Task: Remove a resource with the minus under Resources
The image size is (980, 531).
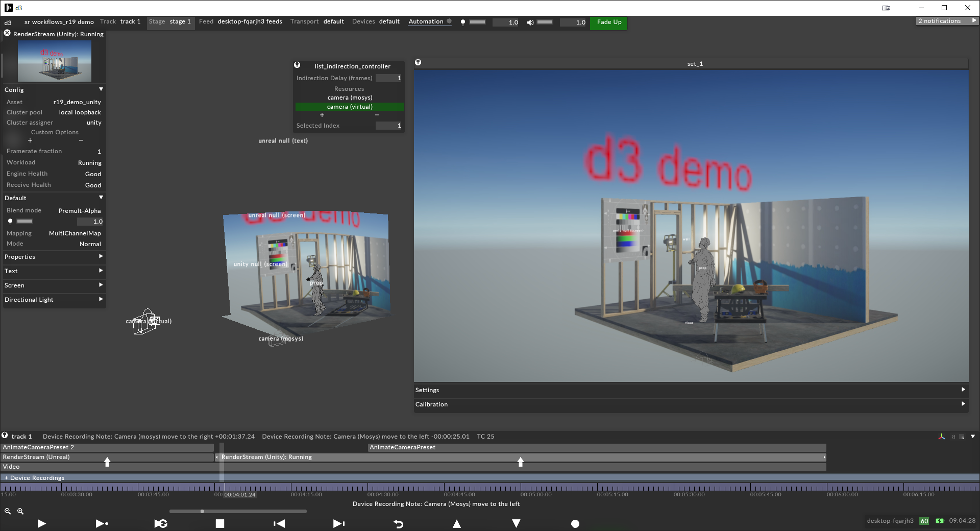Action: pyautogui.click(x=377, y=115)
